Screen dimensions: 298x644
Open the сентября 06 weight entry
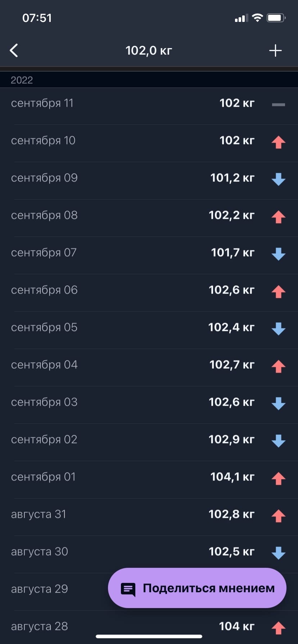point(149,290)
